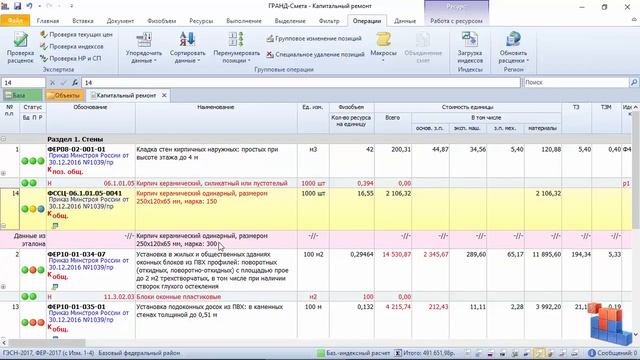The height and width of the screenshot is (360, 640).
Task: Open quick access toolbar customize arrow
Action: pos(71,6)
